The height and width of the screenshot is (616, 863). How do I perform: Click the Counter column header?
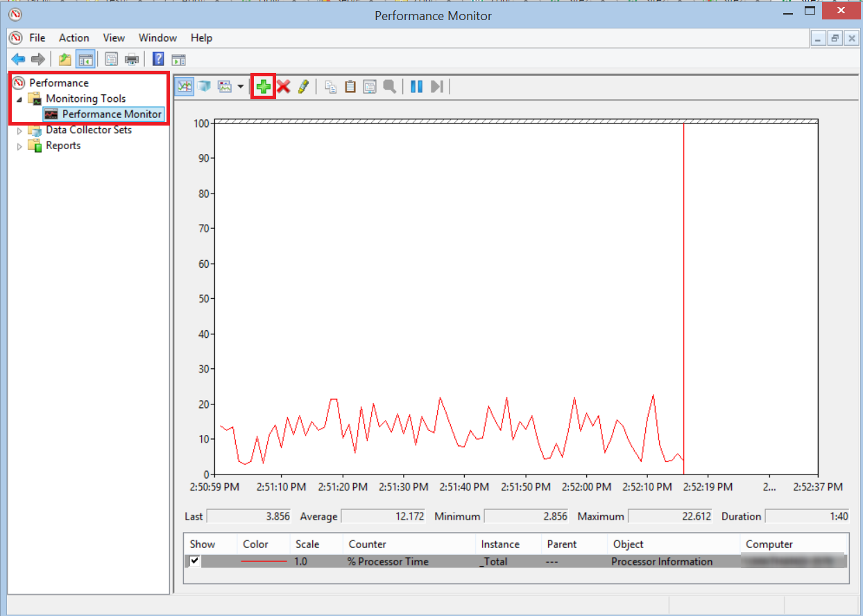point(368,545)
